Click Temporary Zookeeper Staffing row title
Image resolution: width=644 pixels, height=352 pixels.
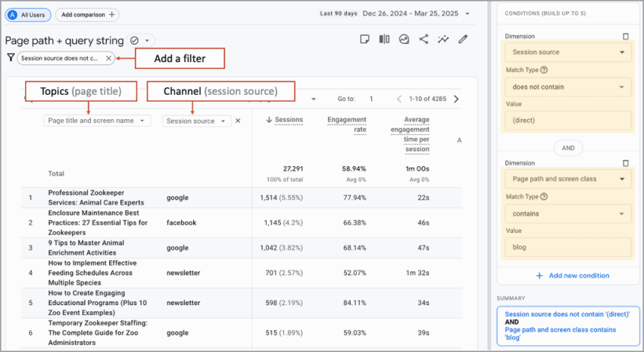(x=98, y=333)
